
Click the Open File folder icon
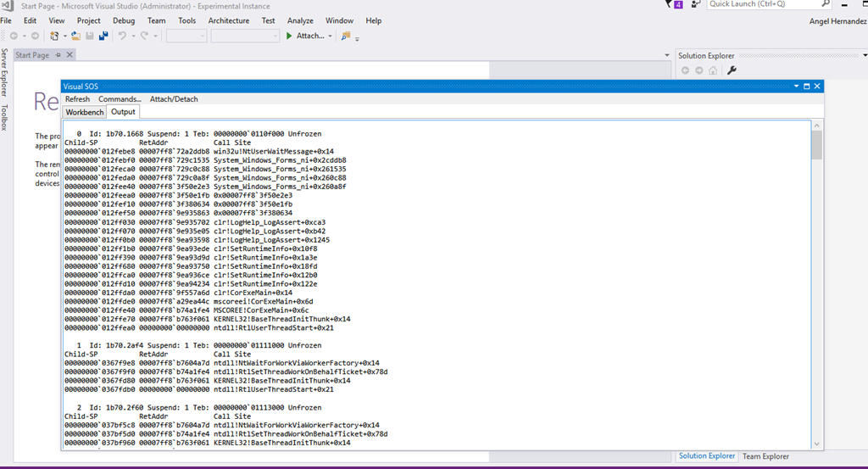[76, 36]
